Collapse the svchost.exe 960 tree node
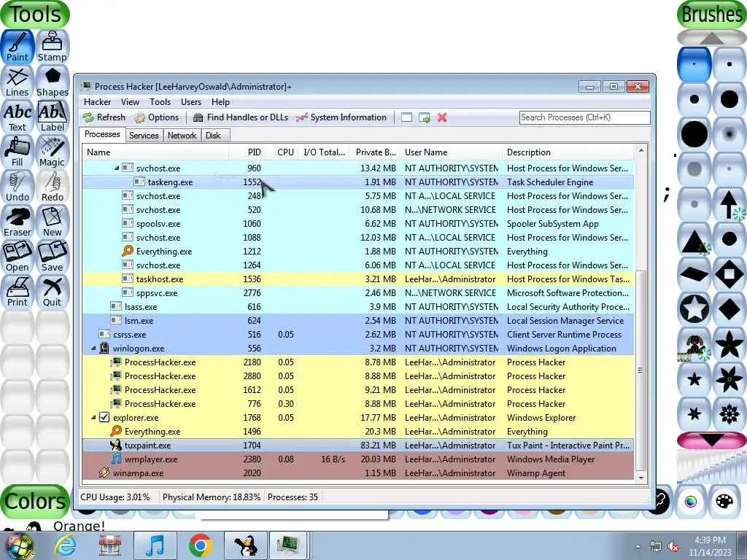This screenshot has width=747, height=560. (x=117, y=168)
